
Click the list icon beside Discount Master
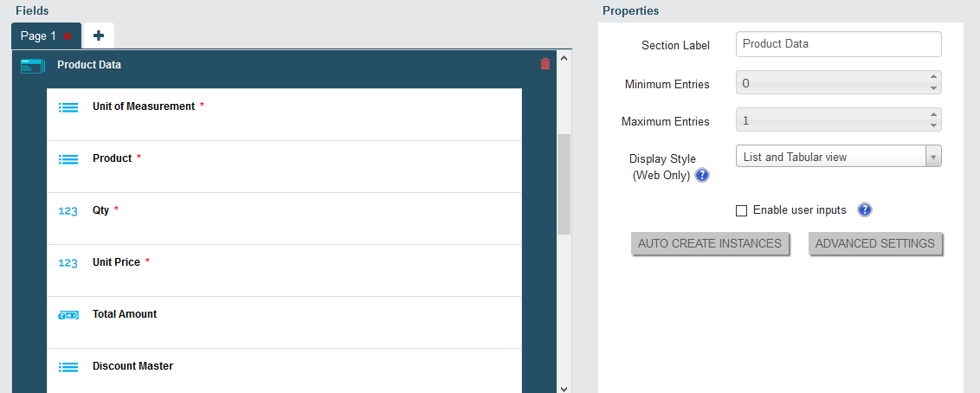[68, 367]
